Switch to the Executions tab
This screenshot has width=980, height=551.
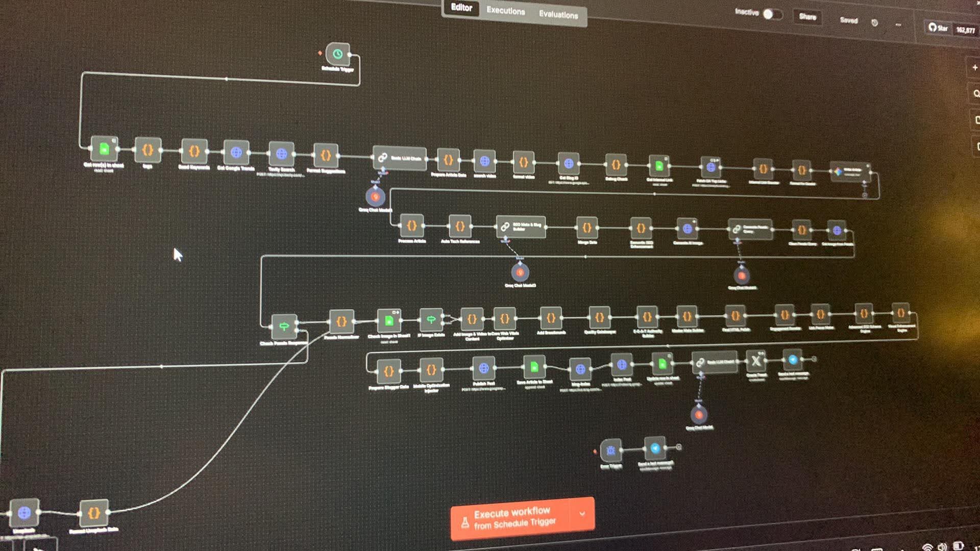click(x=505, y=11)
